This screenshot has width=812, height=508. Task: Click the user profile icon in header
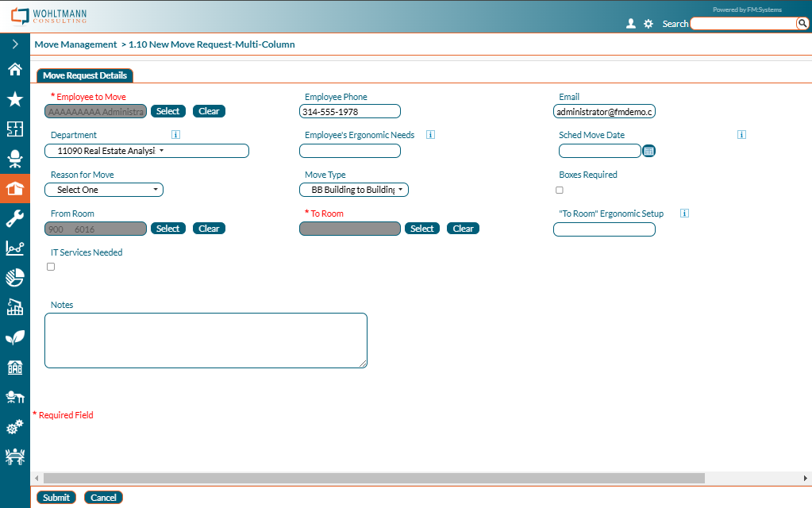(631, 24)
